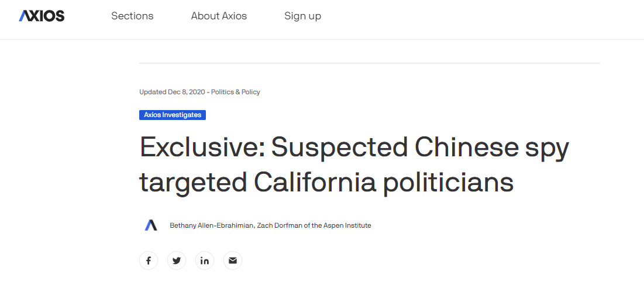Click the Axios author avatar icon

[151, 225]
